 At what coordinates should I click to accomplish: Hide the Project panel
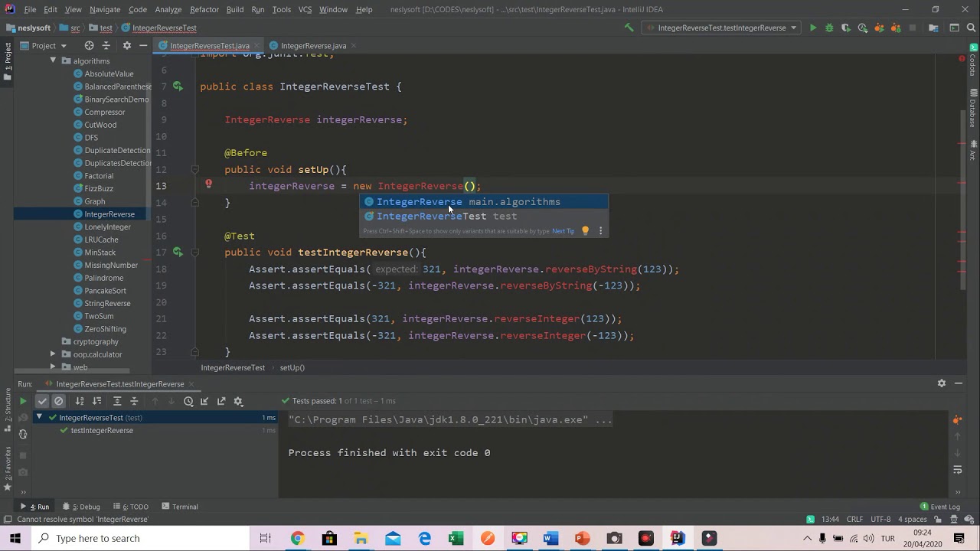click(x=143, y=45)
